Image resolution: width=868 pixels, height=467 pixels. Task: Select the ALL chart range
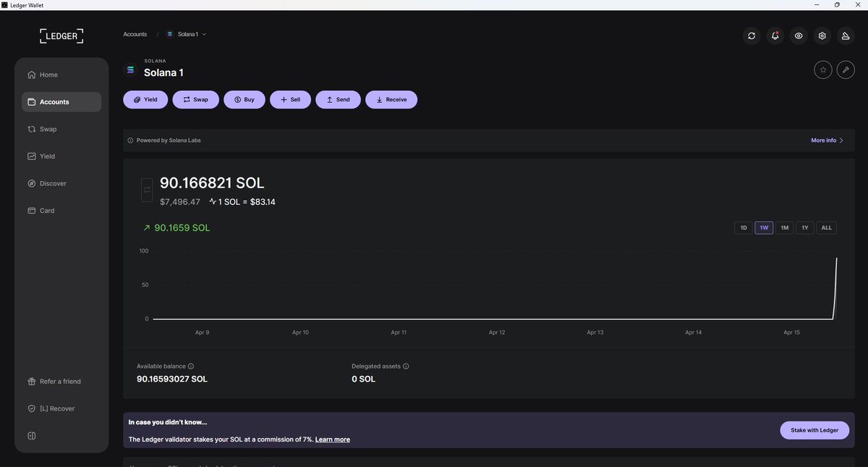(826, 227)
